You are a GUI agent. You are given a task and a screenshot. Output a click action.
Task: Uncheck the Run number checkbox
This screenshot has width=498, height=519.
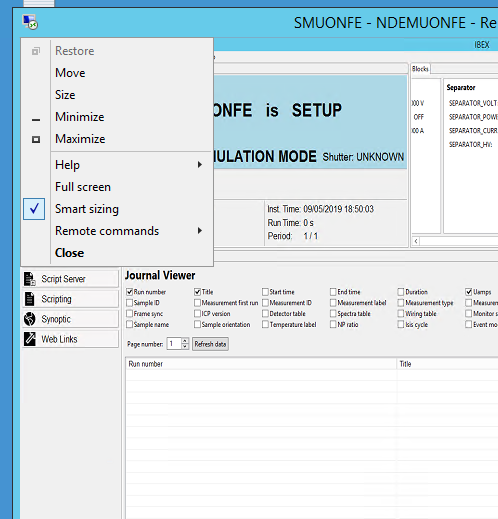click(130, 292)
